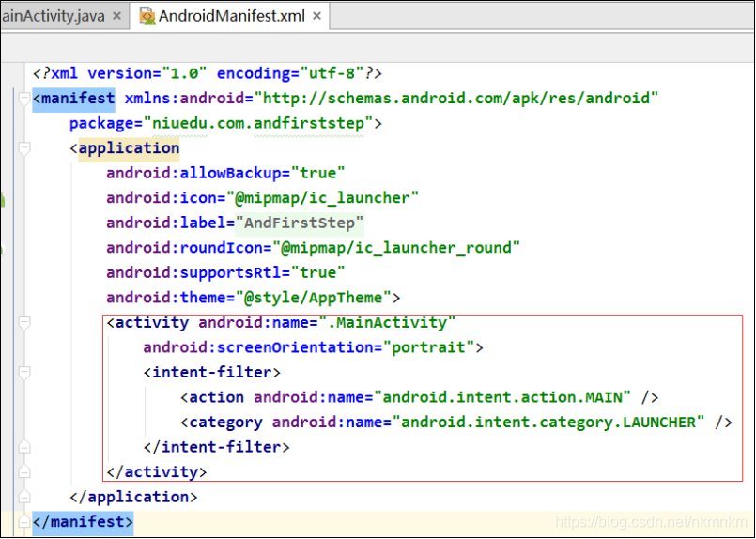Click the @style/AppTheme theme value
Image resolution: width=756 pixels, height=539 pixels.
click(314, 298)
